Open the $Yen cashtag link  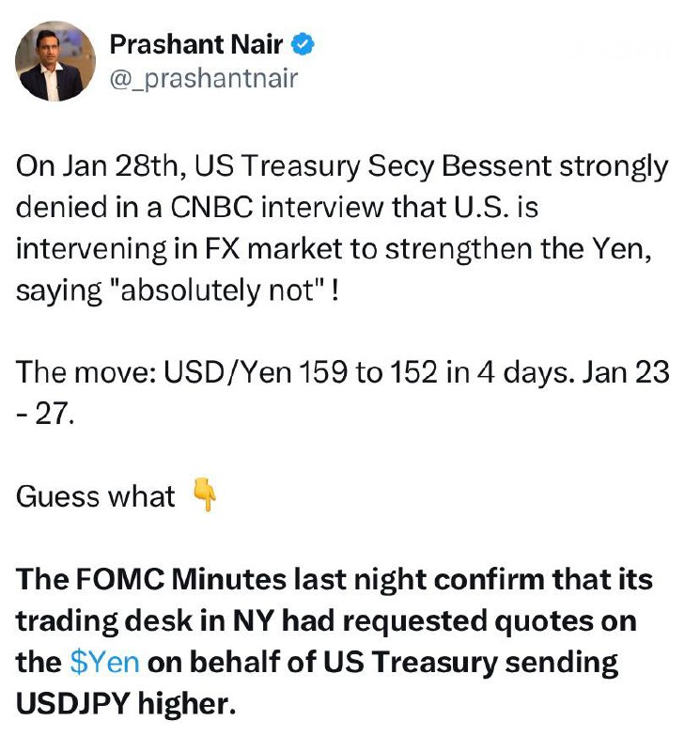[105, 662]
